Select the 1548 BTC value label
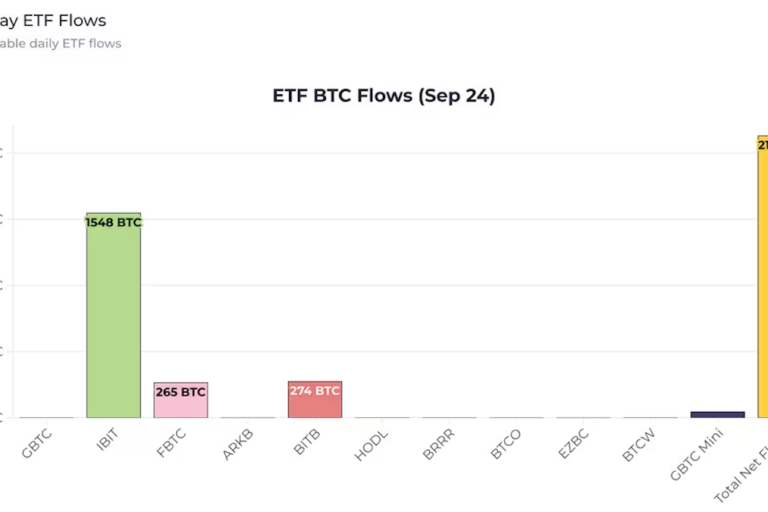The image size is (768, 512). 113,222
